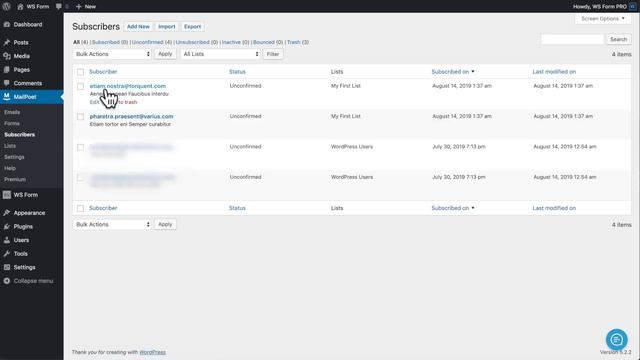This screenshot has height=360, width=640.
Task: Open etiam.nostra@torquent.com subscriber link
Action: click(x=128, y=86)
